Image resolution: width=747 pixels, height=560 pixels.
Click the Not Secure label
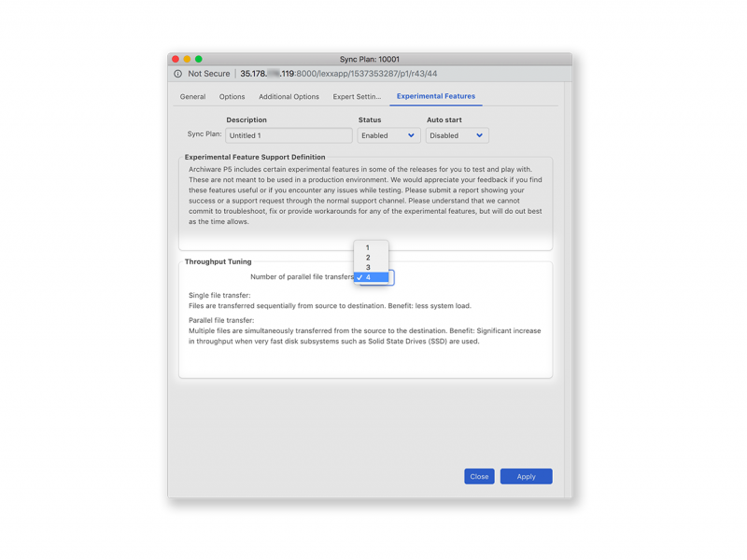[x=208, y=74]
